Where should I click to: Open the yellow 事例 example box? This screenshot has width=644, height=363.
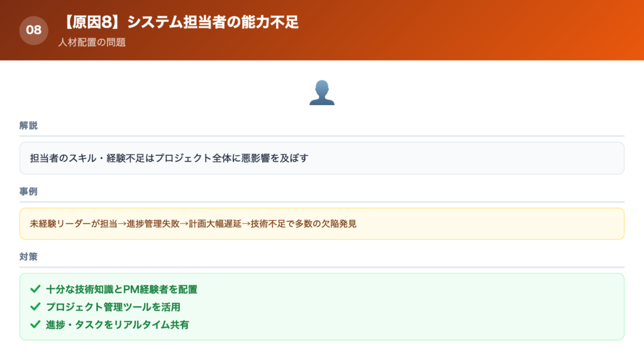point(322,222)
